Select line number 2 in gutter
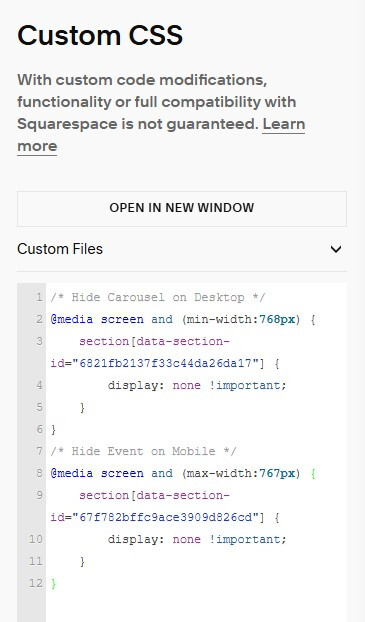This screenshot has height=622, width=365. coord(39,319)
